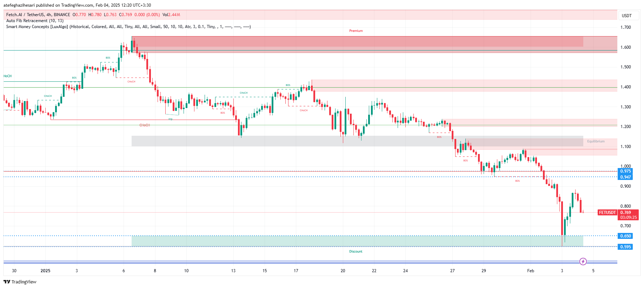Click the 1.700 price axis label
This screenshot has height=288, width=644.
[626, 27]
